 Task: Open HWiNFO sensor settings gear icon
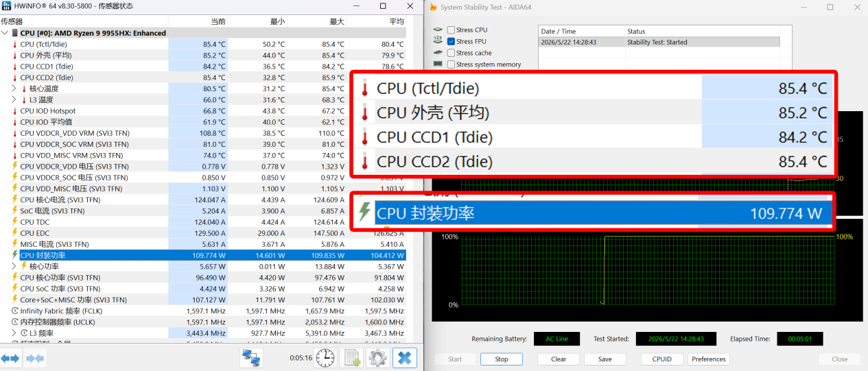377,358
